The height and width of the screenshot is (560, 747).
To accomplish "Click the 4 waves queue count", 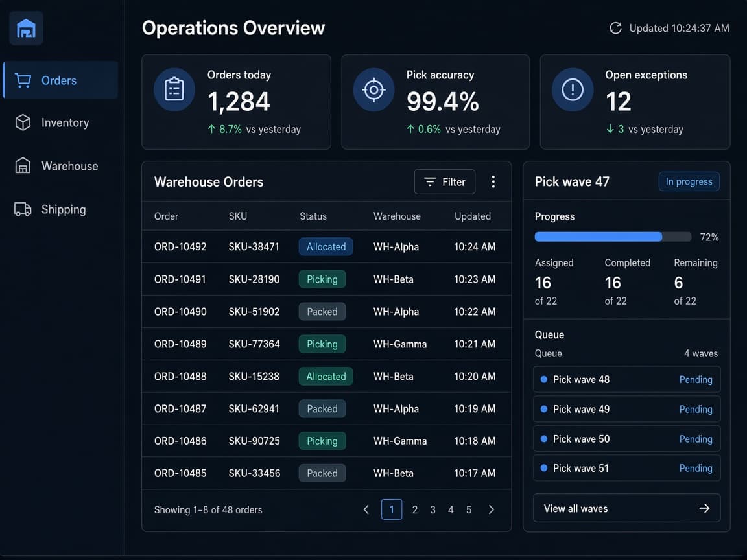I will point(701,353).
